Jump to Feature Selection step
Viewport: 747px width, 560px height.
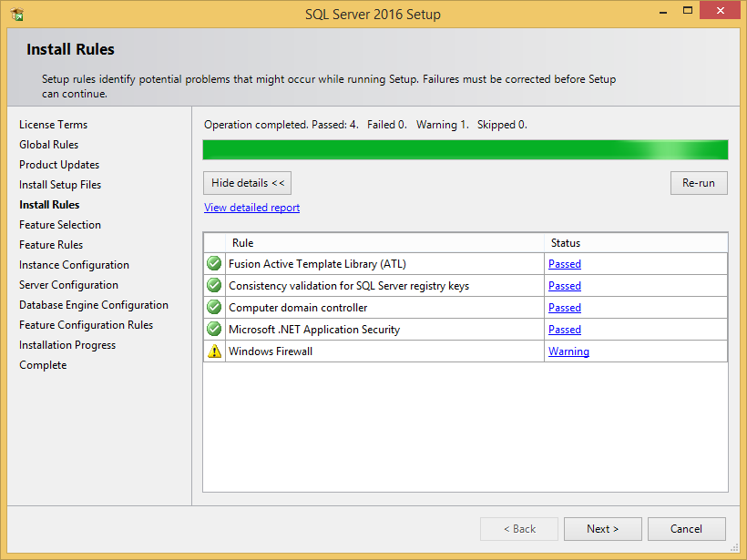point(60,225)
